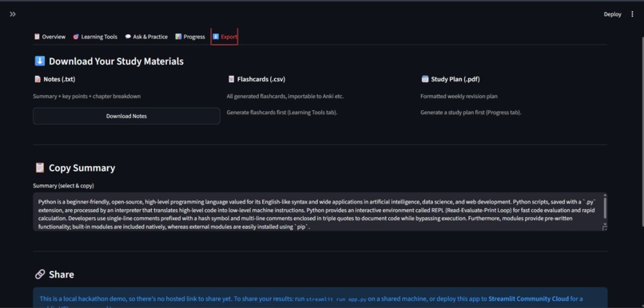
Task: Click the Notes (.txt) document icon
Action: 38,79
